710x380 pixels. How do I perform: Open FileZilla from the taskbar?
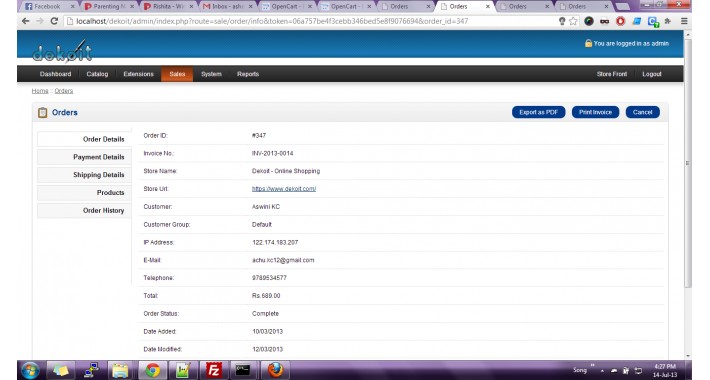[x=213, y=370]
